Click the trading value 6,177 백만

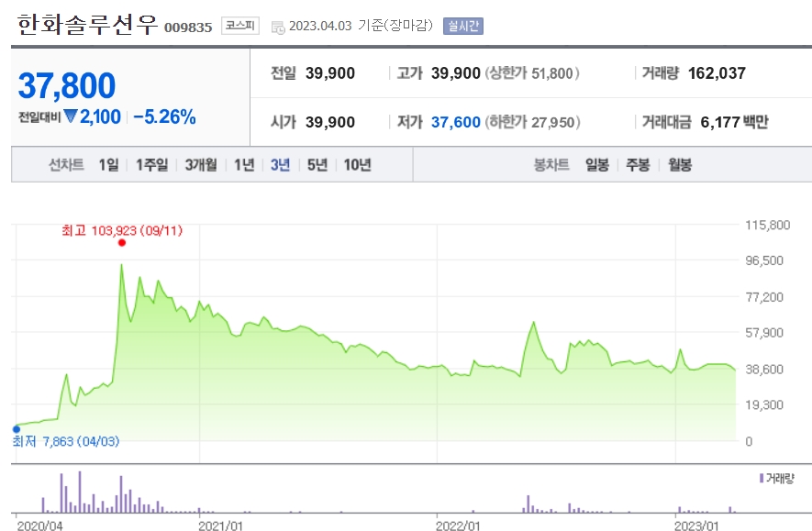pyautogui.click(x=734, y=122)
